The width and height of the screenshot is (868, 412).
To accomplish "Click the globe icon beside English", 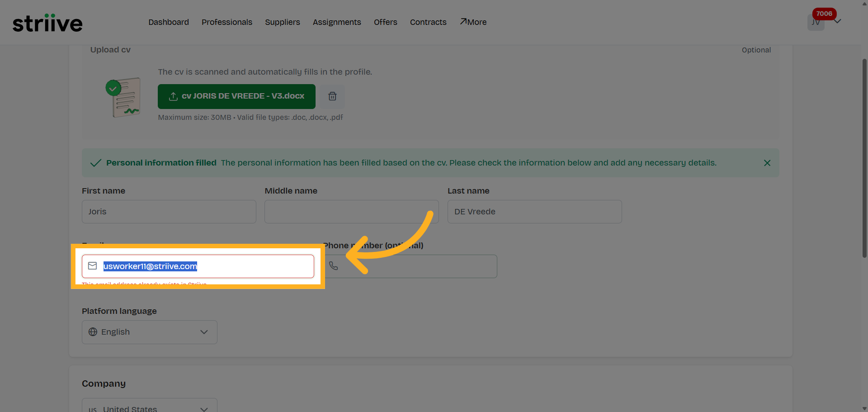I will pyautogui.click(x=93, y=332).
